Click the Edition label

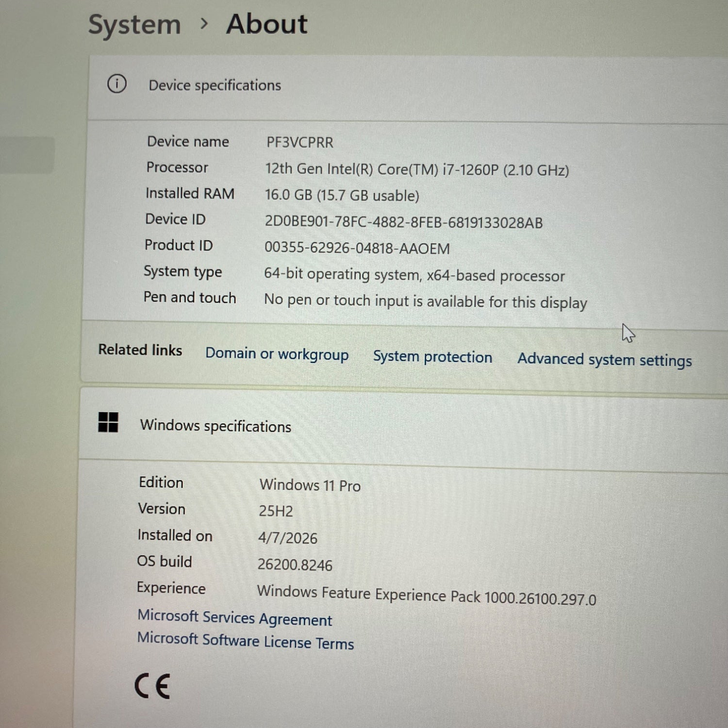click(x=161, y=482)
